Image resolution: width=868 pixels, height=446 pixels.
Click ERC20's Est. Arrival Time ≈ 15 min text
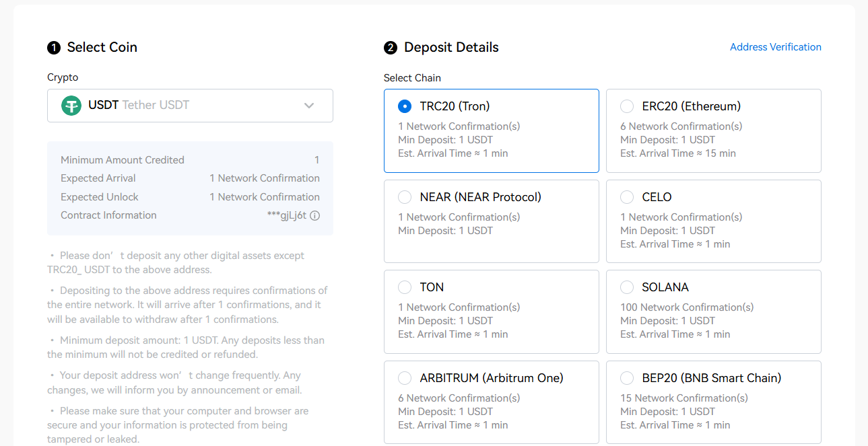(678, 153)
